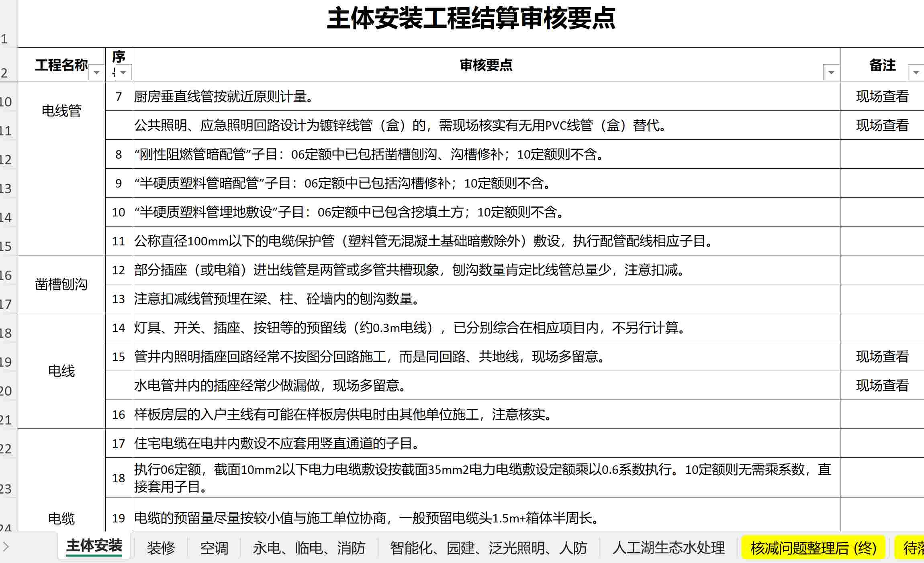Screen dimensions: 924x563
Task: Select the 电线 category cell
Action: point(61,371)
